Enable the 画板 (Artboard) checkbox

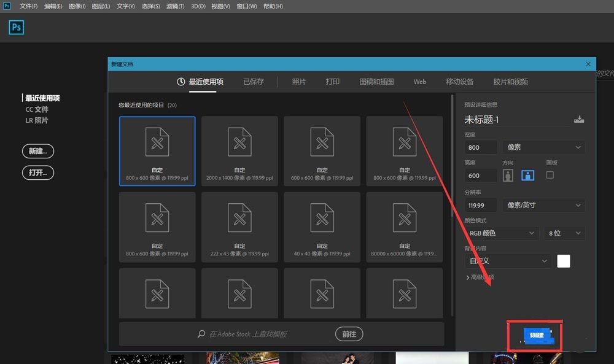coord(550,175)
